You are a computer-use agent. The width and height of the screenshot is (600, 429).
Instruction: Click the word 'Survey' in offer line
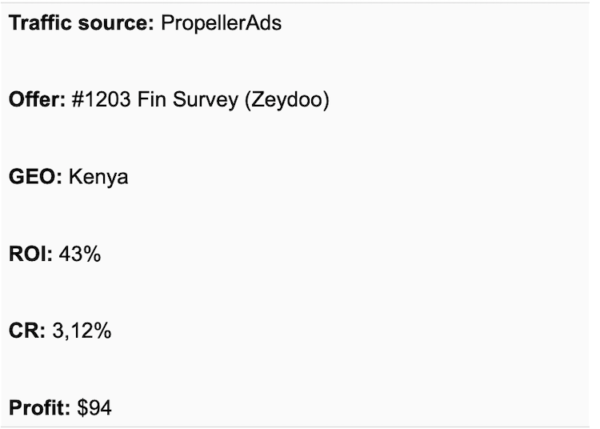(205, 101)
